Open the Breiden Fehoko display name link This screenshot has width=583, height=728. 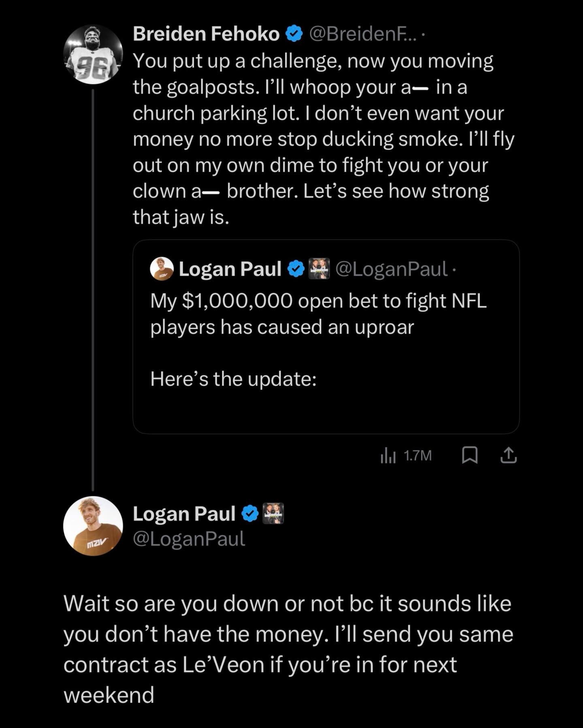click(x=206, y=34)
